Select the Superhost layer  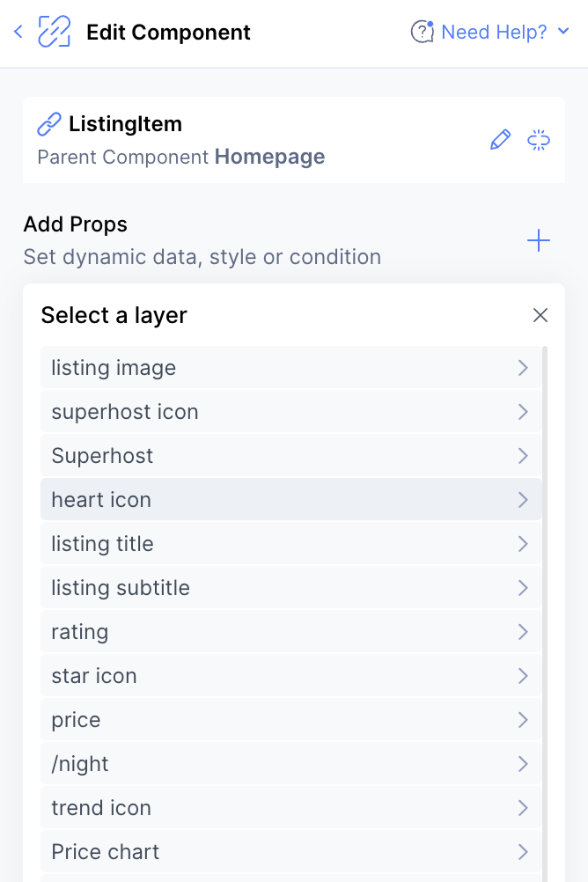point(290,456)
